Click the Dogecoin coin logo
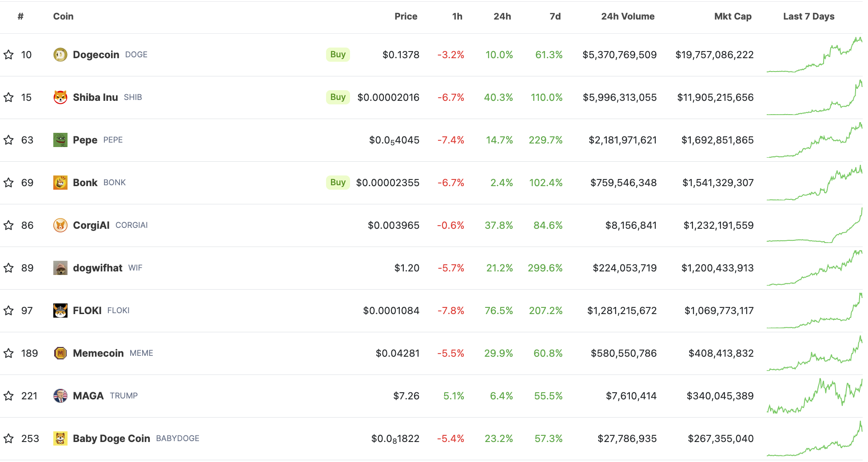Image resolution: width=868 pixels, height=462 pixels. tap(60, 55)
